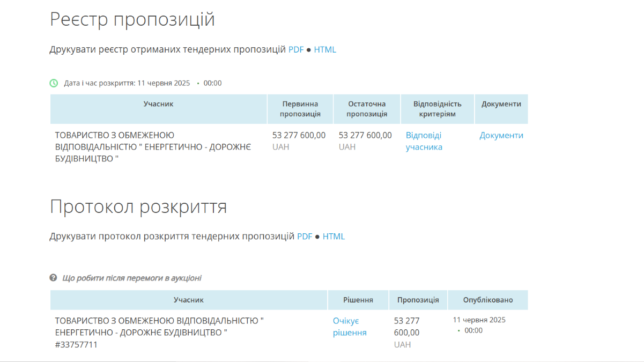Open HTML version of the disclosure protocol
Screen dimensions: 644x362
tap(334, 237)
